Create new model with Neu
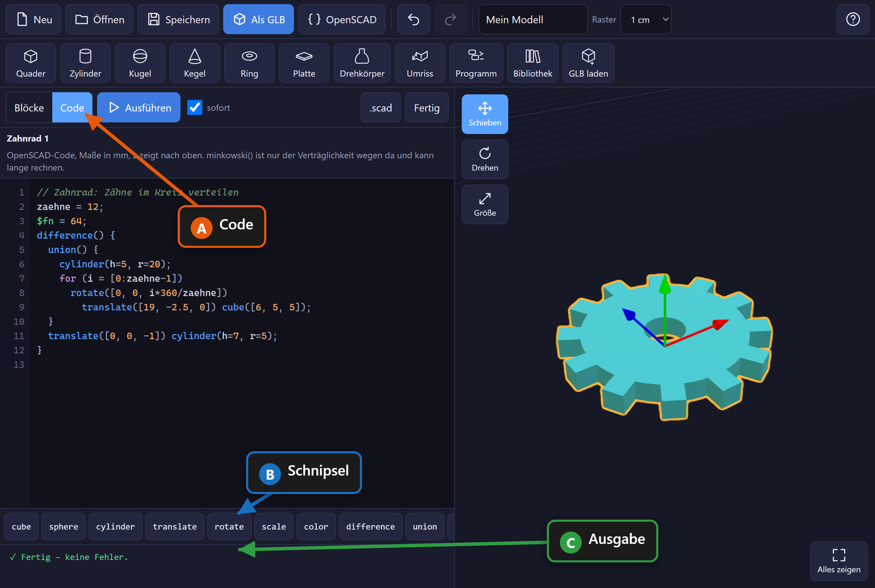 click(x=33, y=19)
